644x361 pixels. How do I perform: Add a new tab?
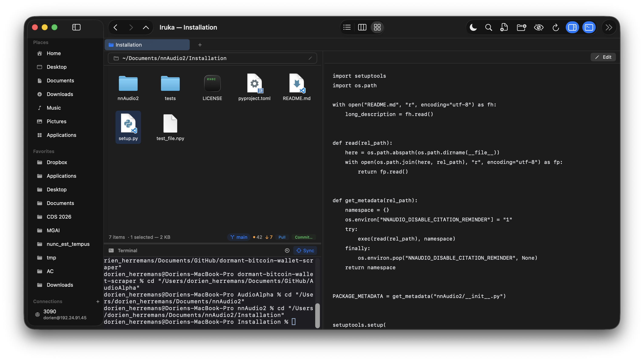click(x=200, y=45)
